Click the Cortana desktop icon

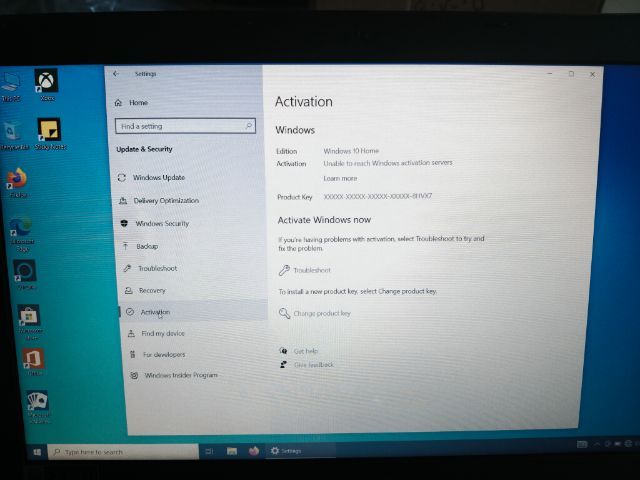click(25, 275)
